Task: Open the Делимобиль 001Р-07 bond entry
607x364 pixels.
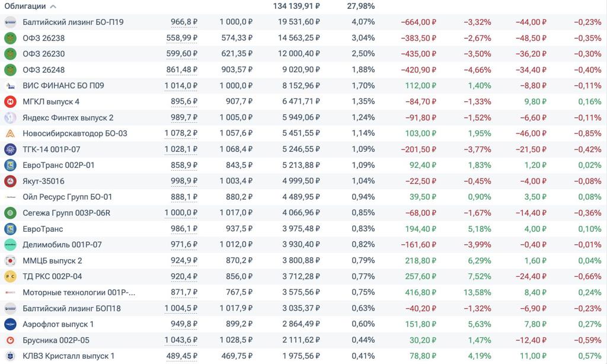Action: (62, 245)
